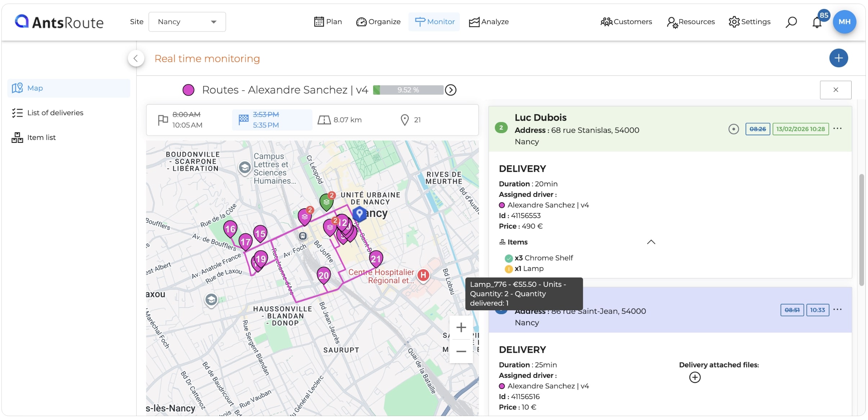Click the right panel vertical scrollbar
The width and height of the screenshot is (868, 420).
pyautogui.click(x=861, y=230)
